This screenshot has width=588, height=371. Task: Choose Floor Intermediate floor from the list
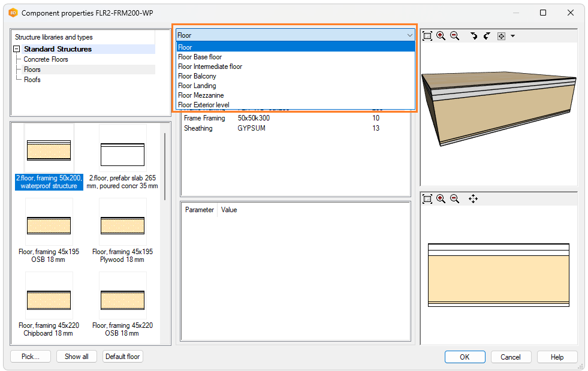[210, 67]
